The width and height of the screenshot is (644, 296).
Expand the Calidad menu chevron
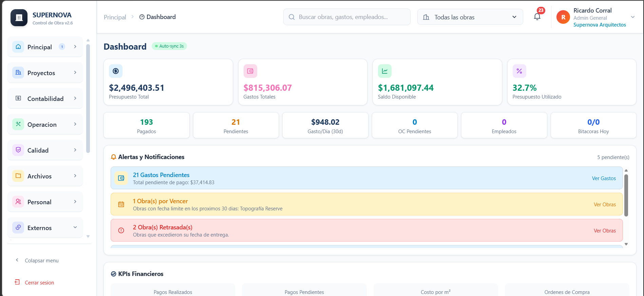pos(75,150)
